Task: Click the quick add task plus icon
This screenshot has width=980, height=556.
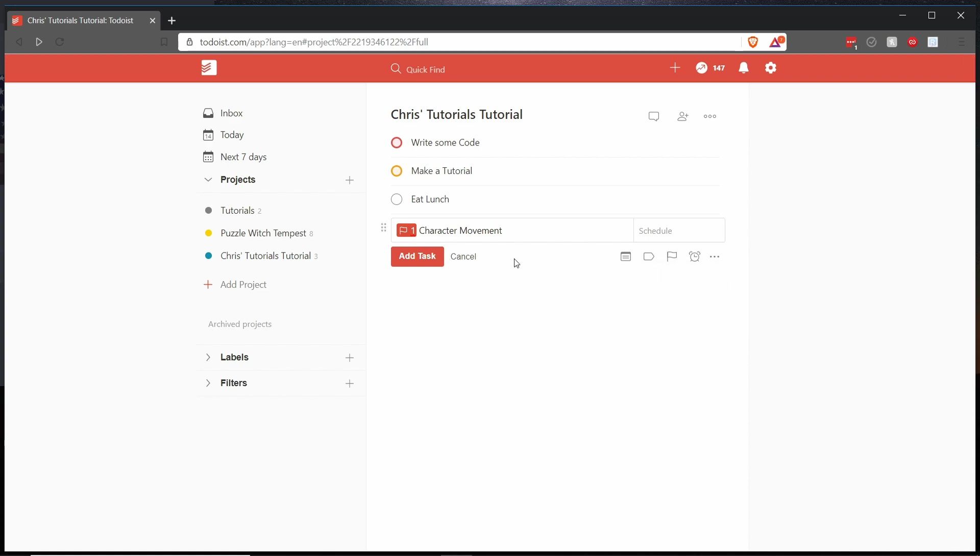Action: 675,68
